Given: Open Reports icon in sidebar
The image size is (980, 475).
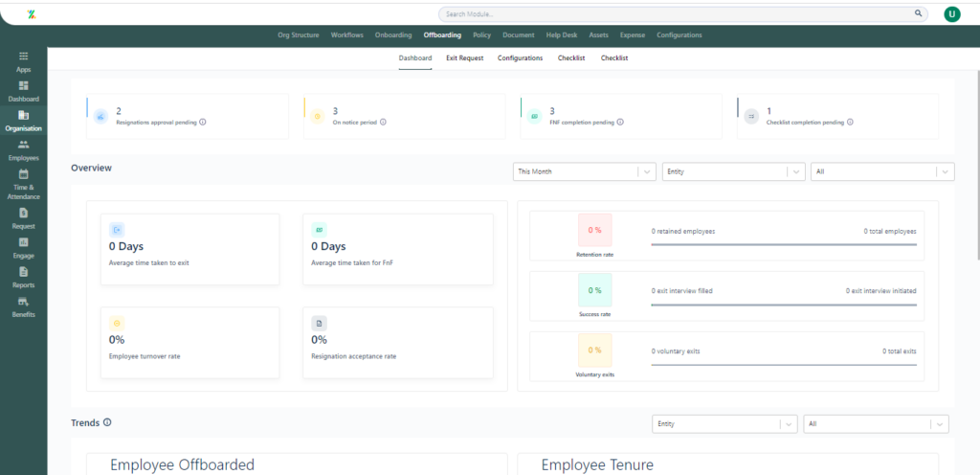Looking at the screenshot, I should (23, 271).
